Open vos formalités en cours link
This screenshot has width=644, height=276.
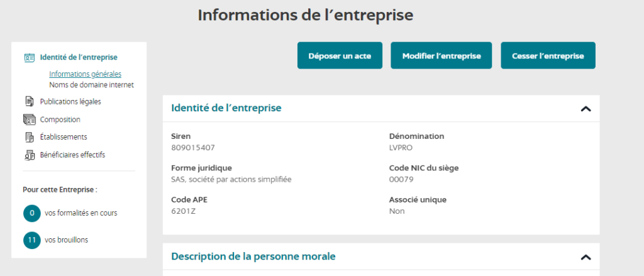tap(80, 213)
